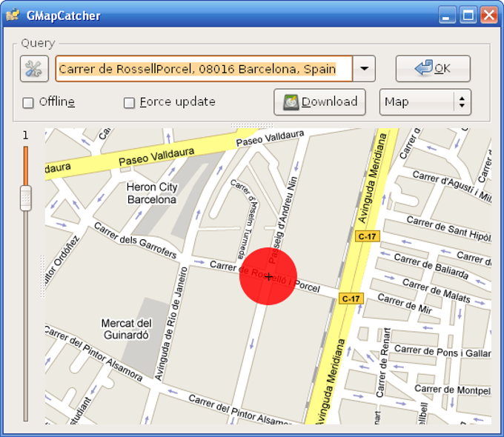
Task: Click the Carrer de Montpel label
Action: [453, 390]
